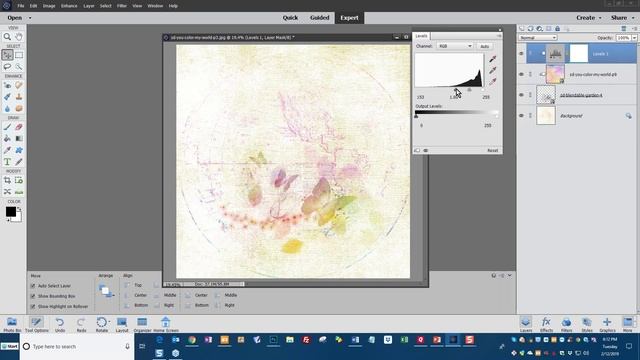This screenshot has width=640, height=360.
Task: Select the Sponge tool
Action: (x=19, y=109)
